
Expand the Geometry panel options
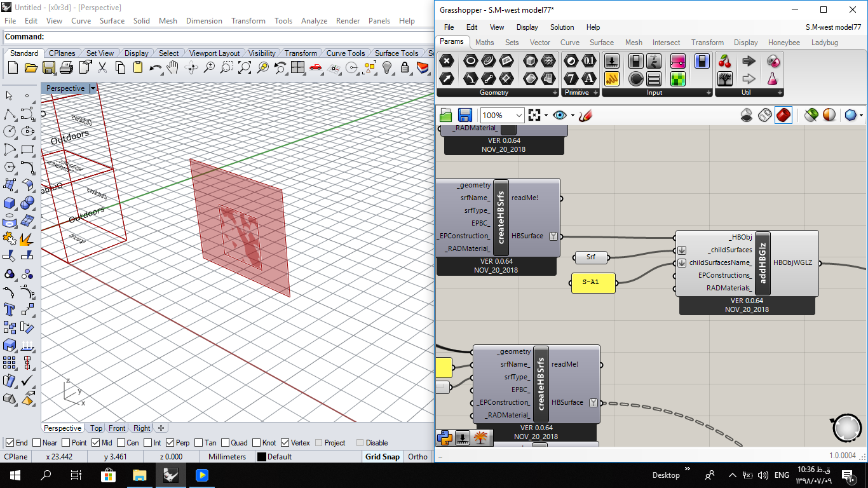(555, 93)
